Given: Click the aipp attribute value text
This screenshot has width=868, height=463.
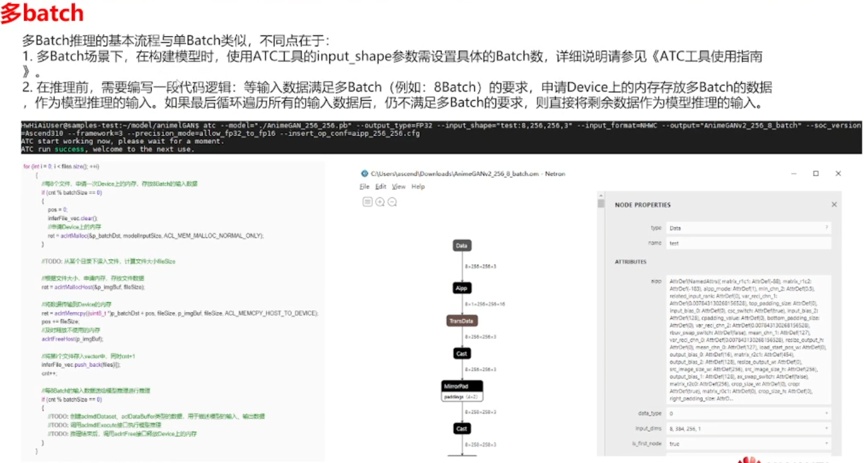Looking at the screenshot, I should (748, 340).
